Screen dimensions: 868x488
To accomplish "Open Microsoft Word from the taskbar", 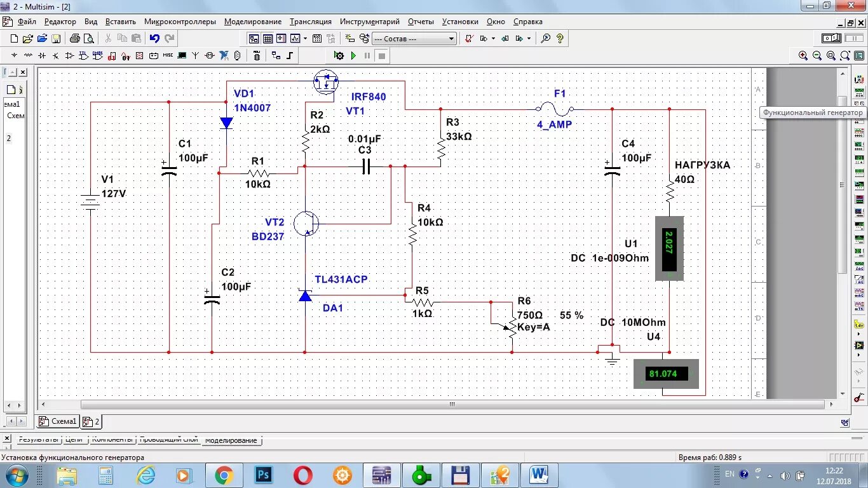I will pyautogui.click(x=539, y=475).
